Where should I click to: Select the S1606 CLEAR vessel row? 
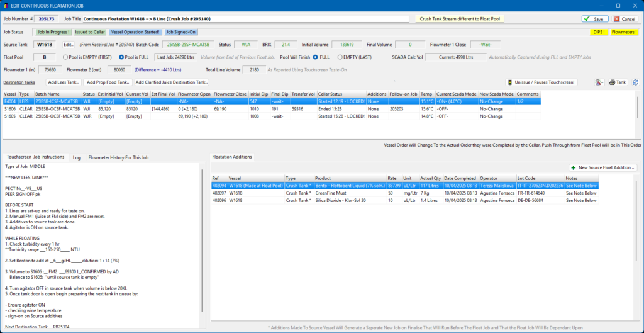272,108
